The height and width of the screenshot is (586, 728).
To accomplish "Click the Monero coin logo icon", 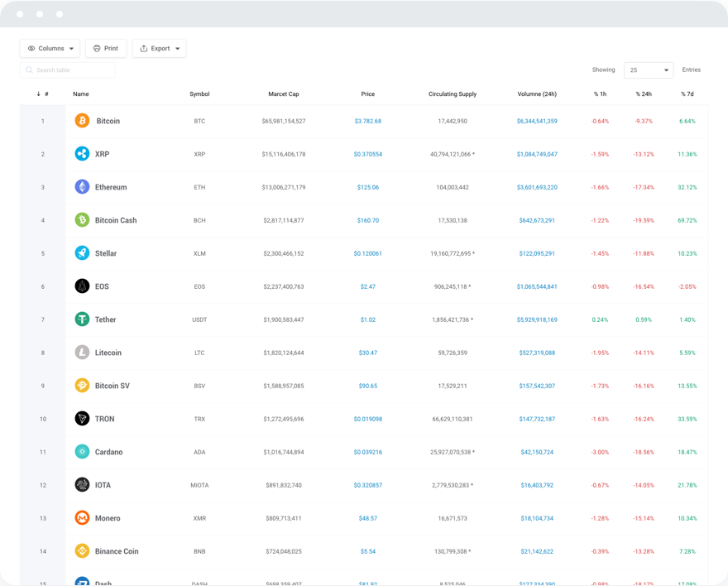I will tap(82, 518).
